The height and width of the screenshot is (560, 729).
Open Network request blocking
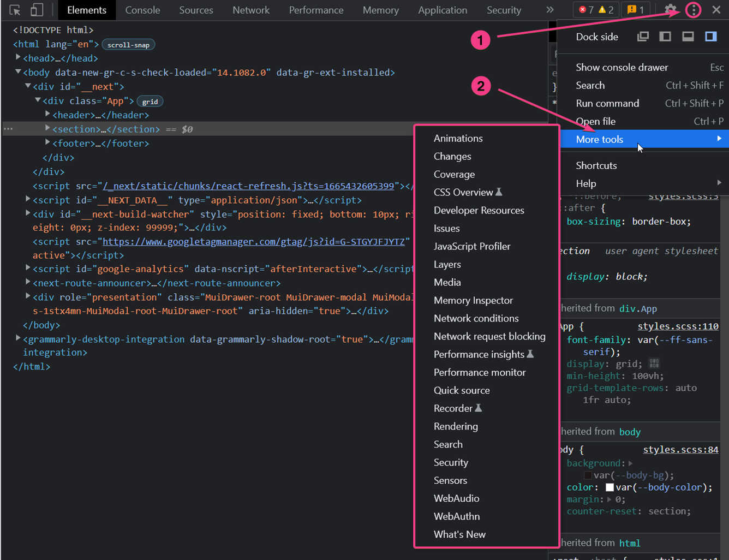[x=487, y=336]
